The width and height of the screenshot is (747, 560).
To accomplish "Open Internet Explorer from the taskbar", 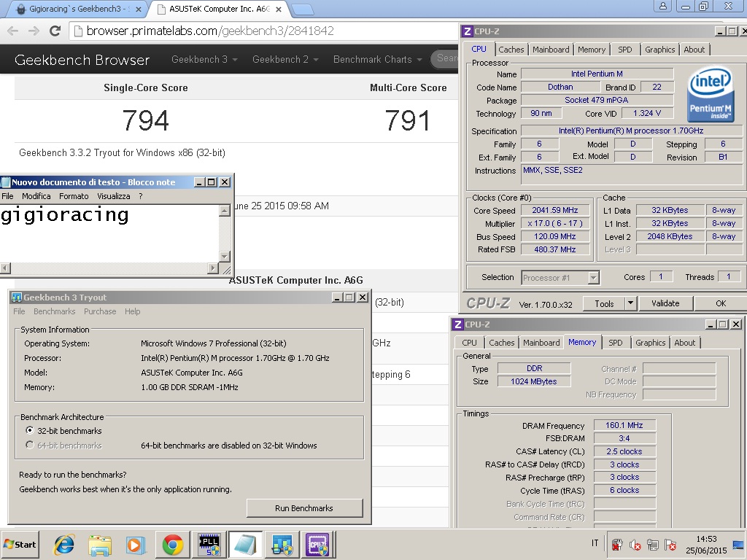I will pyautogui.click(x=64, y=545).
